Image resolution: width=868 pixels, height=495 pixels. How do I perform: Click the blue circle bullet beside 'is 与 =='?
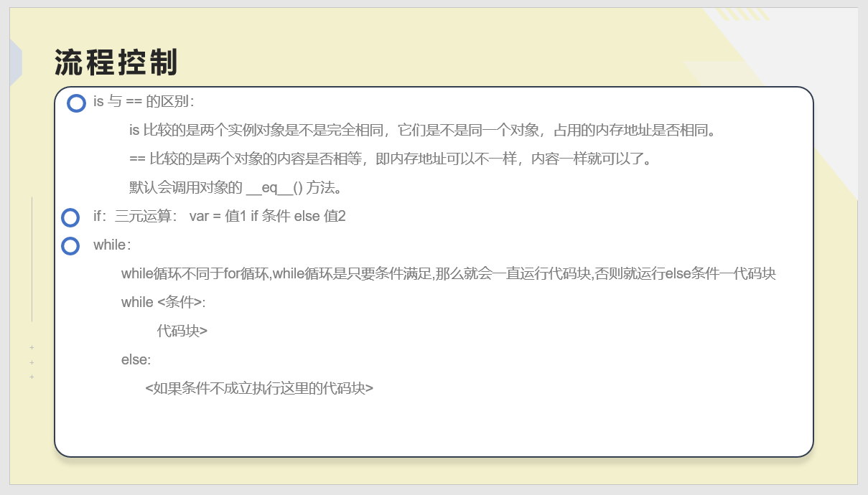pyautogui.click(x=77, y=103)
